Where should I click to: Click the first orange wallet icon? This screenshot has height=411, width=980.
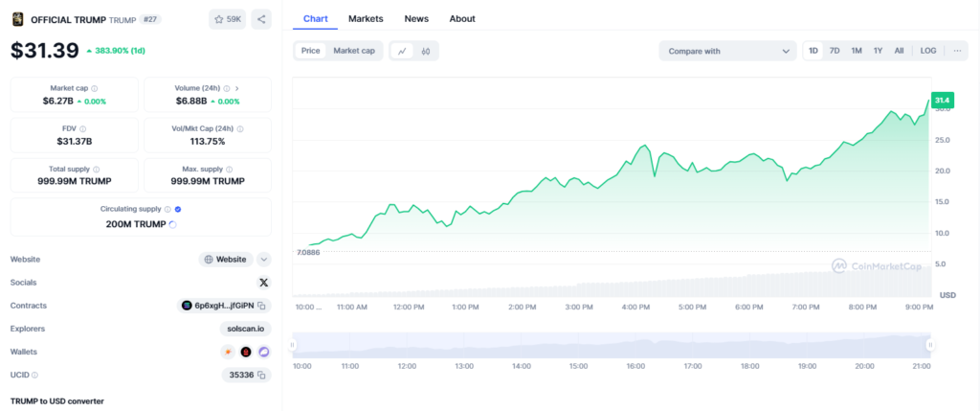point(228,353)
